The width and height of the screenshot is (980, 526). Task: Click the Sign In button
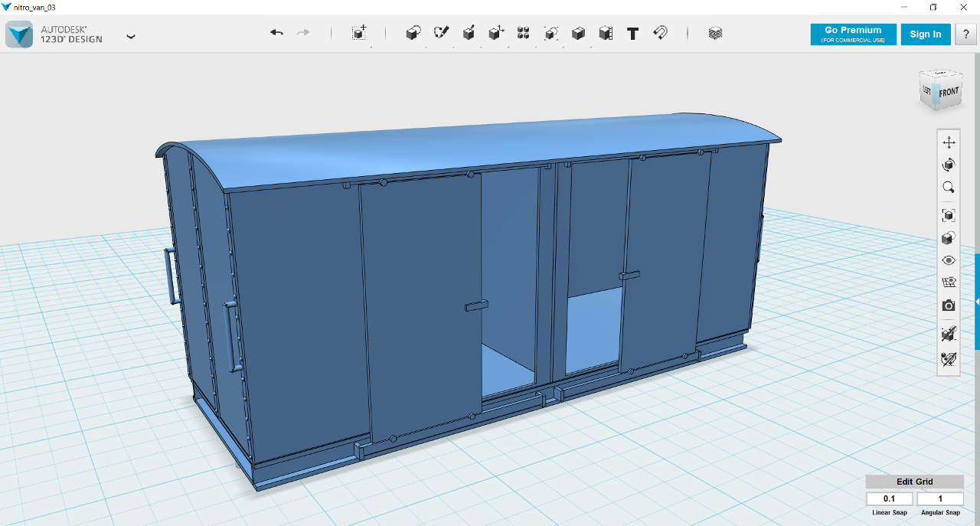pyautogui.click(x=926, y=34)
